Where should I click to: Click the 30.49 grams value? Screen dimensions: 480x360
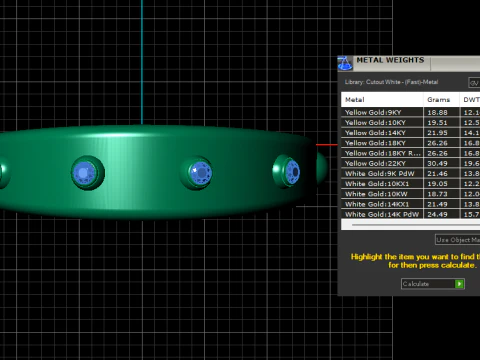pyautogui.click(x=437, y=163)
